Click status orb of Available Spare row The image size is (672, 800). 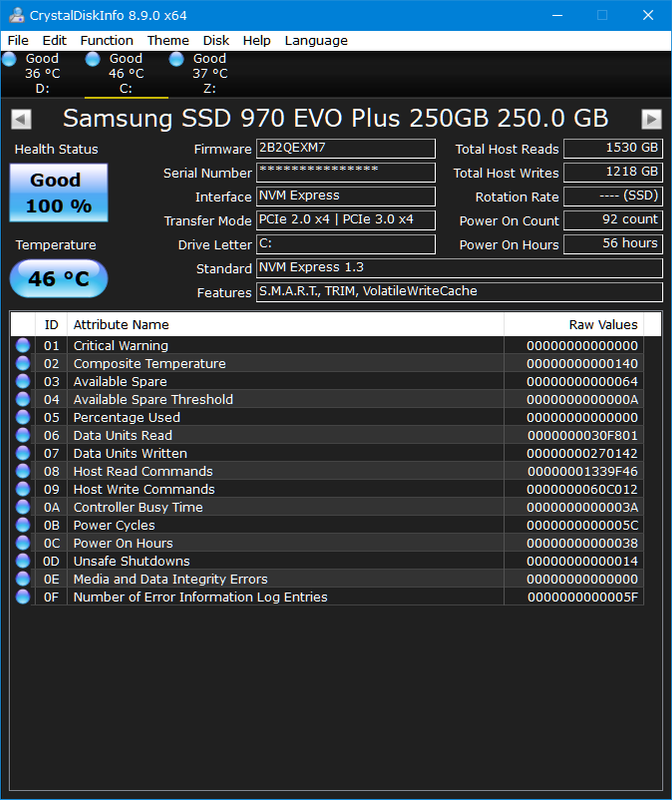23,381
